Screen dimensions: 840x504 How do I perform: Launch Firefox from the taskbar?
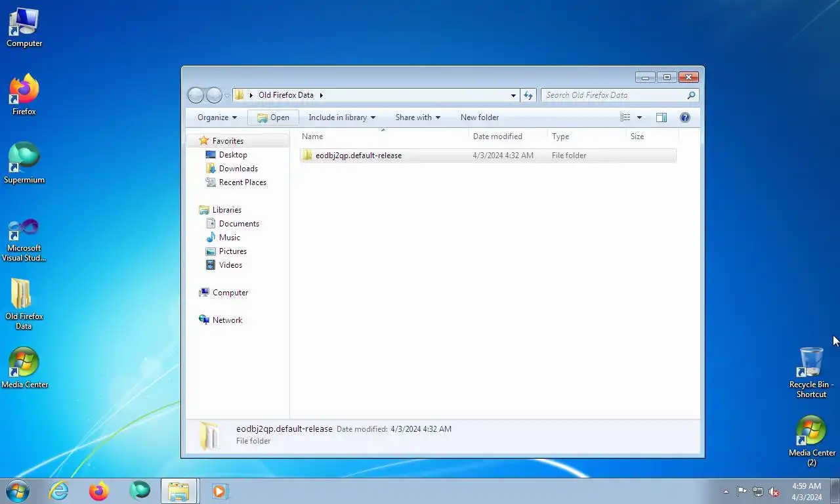pos(99,491)
